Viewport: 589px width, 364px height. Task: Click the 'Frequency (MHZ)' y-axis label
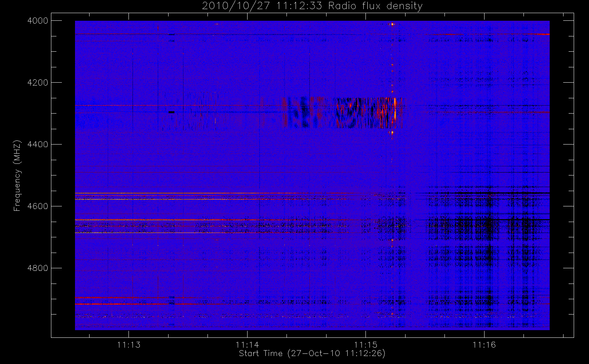(17, 175)
